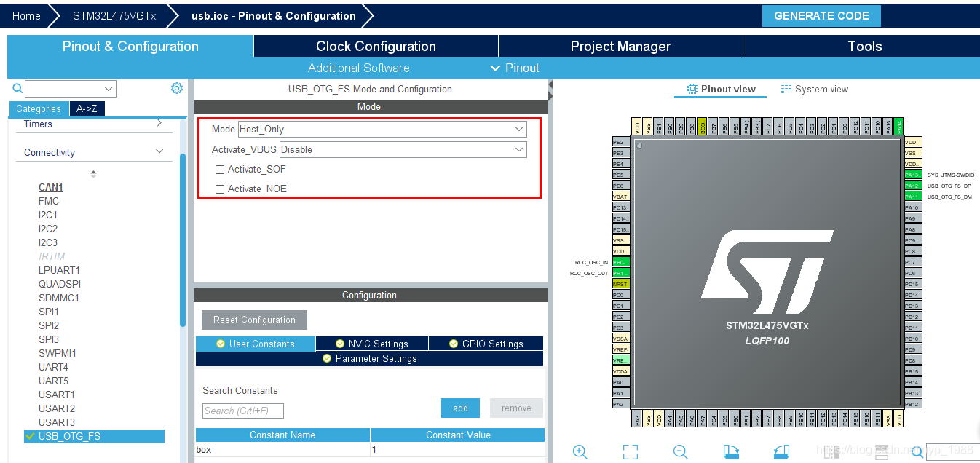Viewport: 980px width, 463px height.
Task: Select the box constant name cell
Action: (x=282, y=449)
